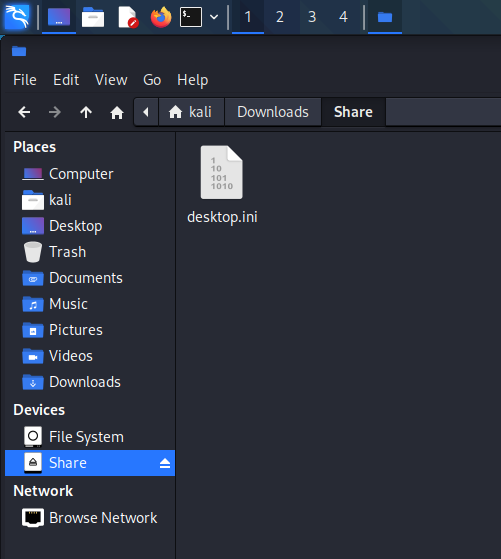Click the Places section header

35,147
